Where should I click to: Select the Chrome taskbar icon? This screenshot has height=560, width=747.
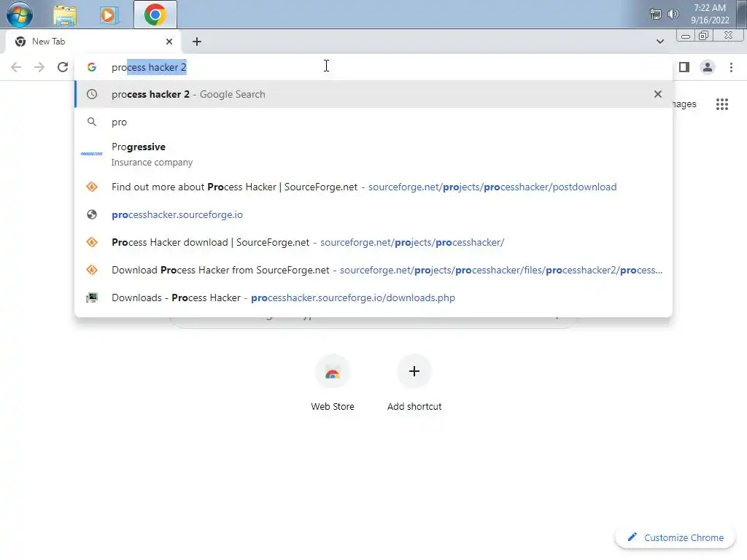click(x=155, y=15)
